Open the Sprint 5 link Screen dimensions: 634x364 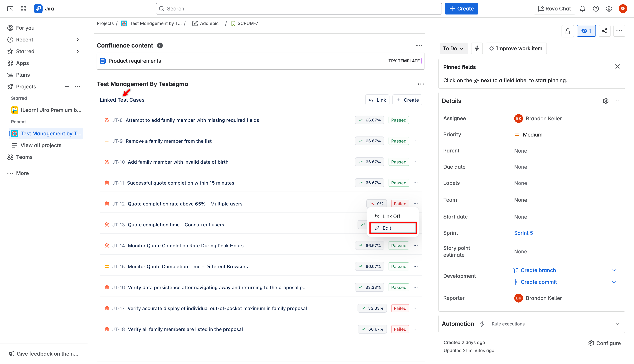point(523,233)
